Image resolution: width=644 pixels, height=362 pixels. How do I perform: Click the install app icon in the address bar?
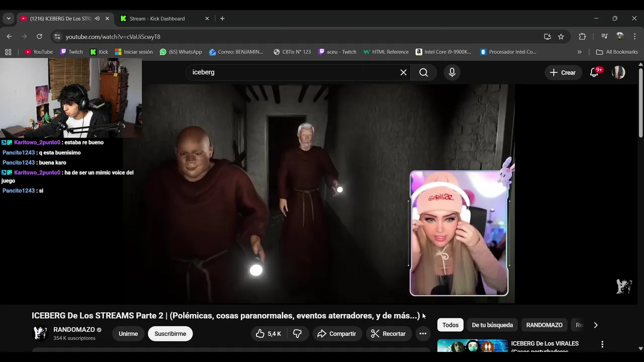[547, 37]
